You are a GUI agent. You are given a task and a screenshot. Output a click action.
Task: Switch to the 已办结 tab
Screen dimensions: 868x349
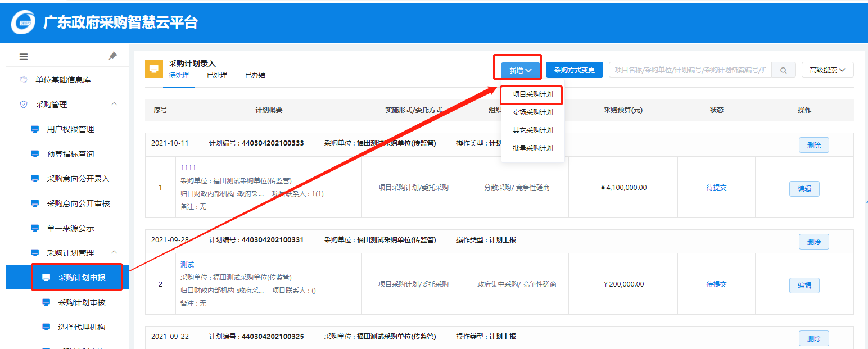click(255, 75)
